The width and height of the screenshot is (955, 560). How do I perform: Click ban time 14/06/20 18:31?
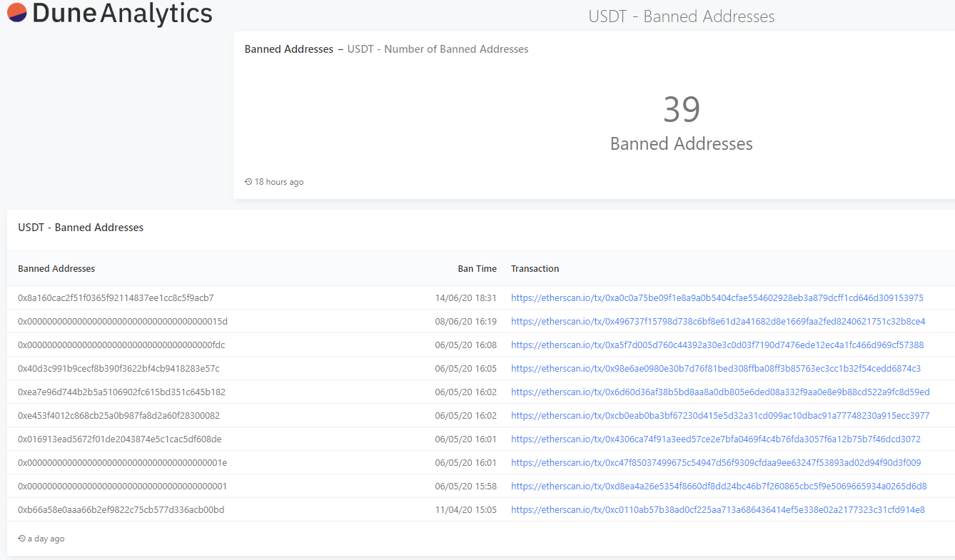[466, 298]
